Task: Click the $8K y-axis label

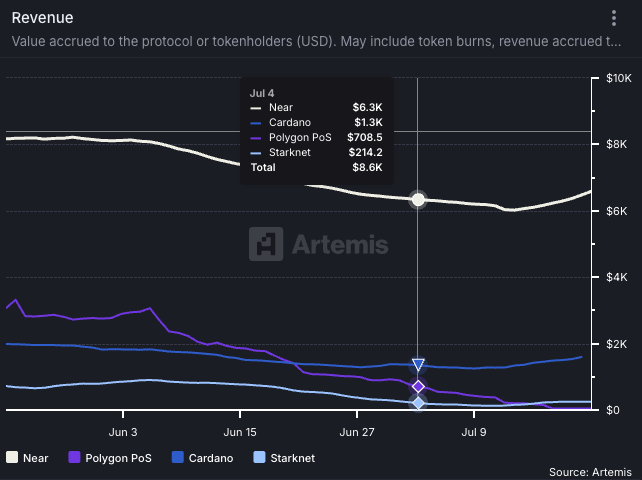Action: (x=616, y=144)
